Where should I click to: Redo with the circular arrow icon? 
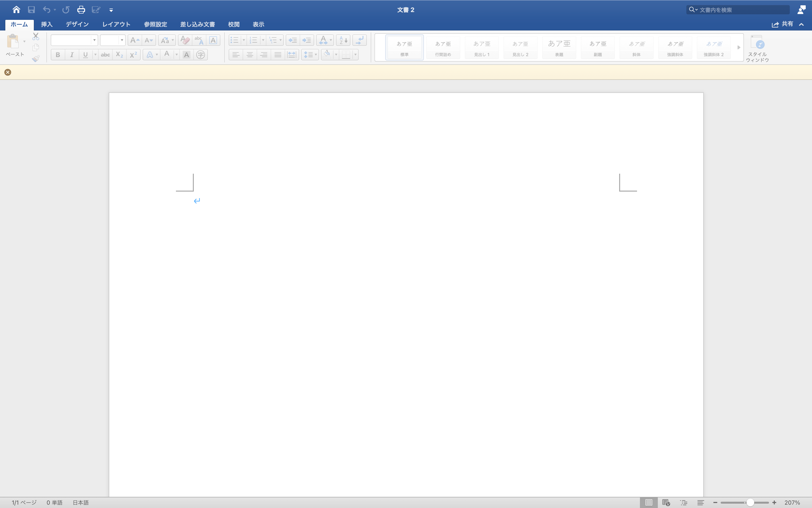coord(66,10)
